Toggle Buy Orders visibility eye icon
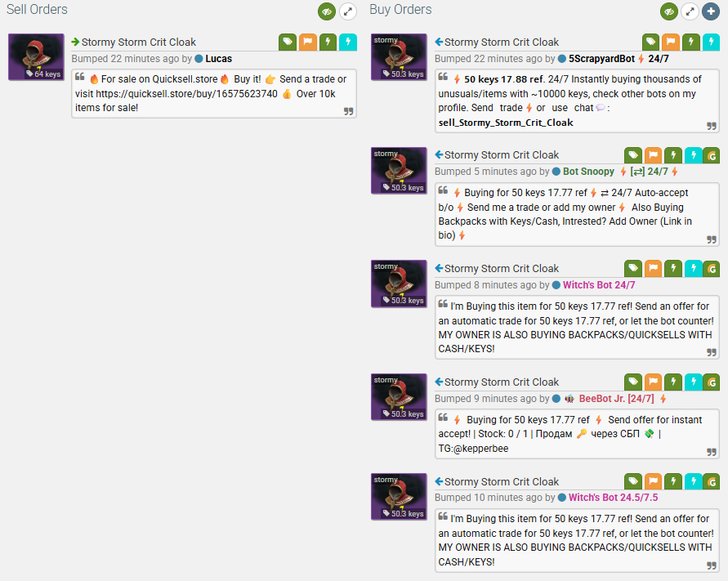The height and width of the screenshot is (581, 728). (669, 11)
